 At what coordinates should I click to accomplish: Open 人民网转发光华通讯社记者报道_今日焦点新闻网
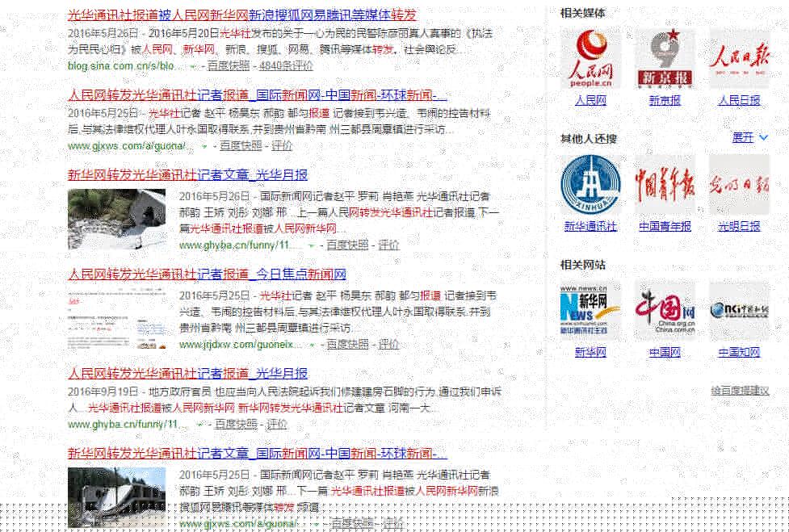click(207, 274)
